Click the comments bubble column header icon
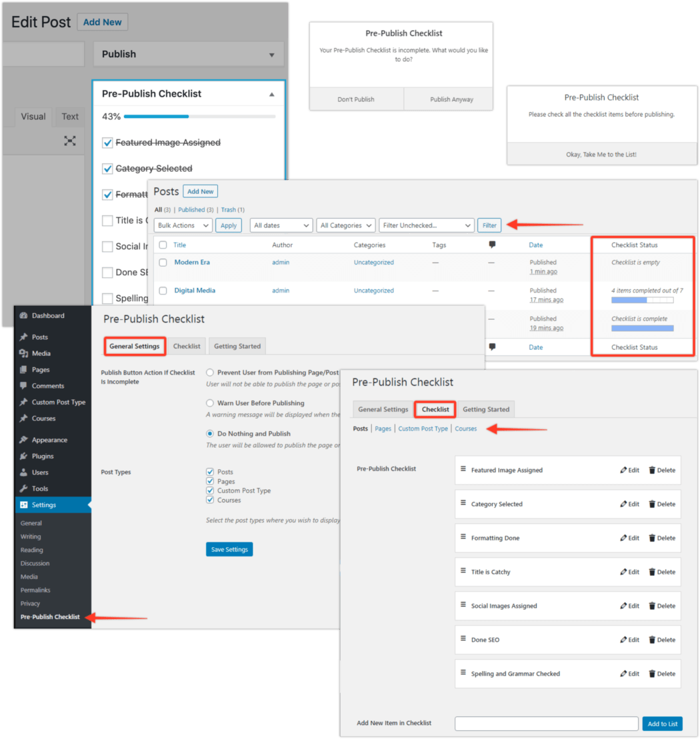Viewport: 700px width, 739px height. coord(492,245)
